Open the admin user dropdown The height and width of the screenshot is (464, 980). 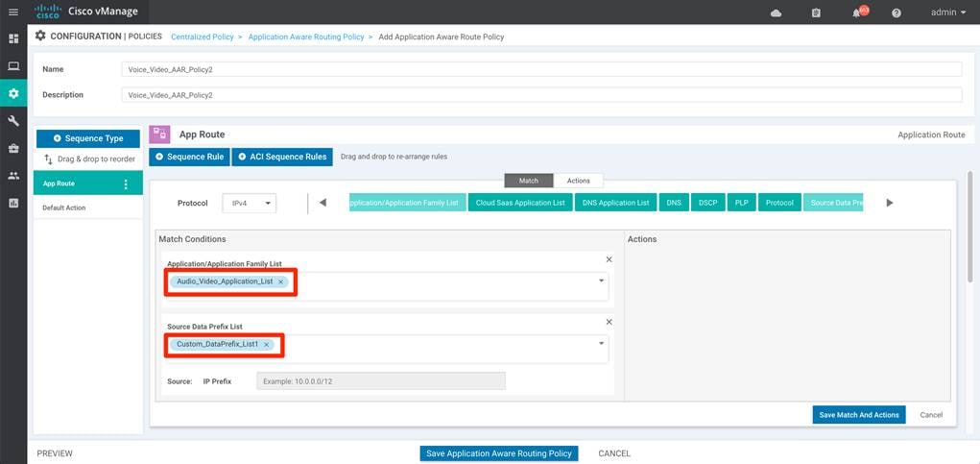[x=948, y=12]
